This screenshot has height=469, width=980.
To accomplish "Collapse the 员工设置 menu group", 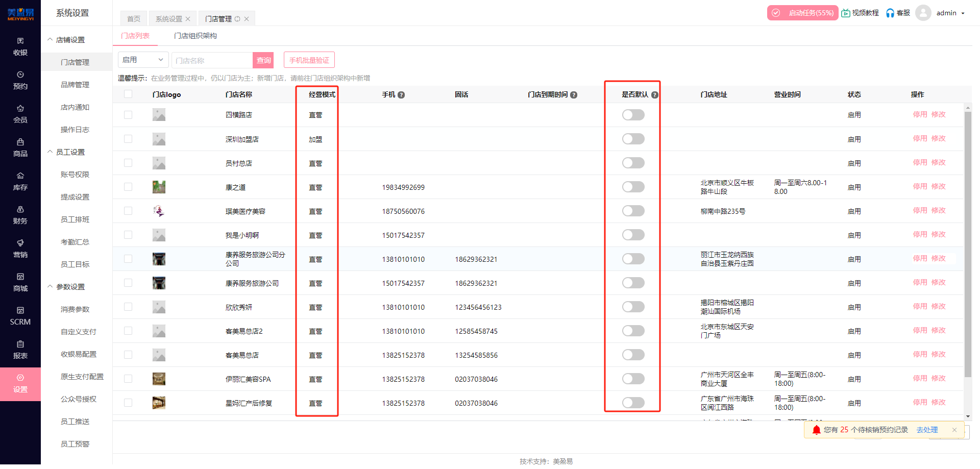I will (50, 152).
